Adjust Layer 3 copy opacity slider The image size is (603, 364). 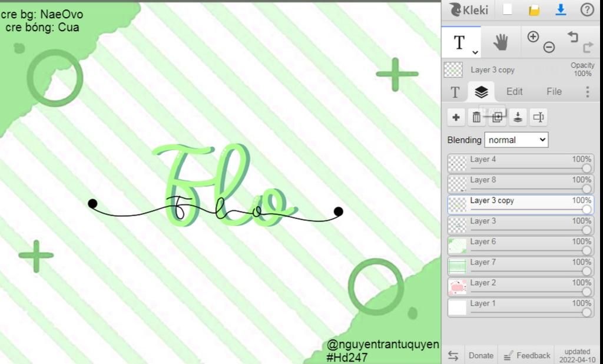pos(587,209)
